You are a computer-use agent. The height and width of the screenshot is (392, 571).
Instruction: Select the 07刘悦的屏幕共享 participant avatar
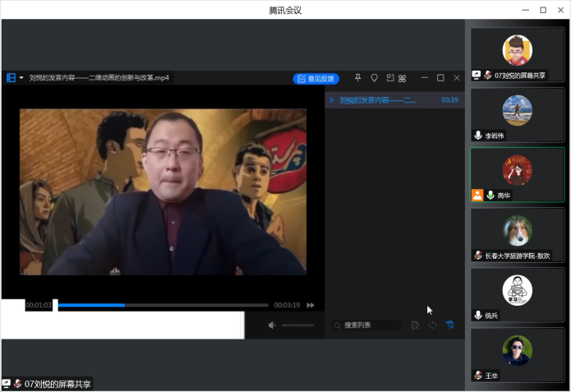click(x=517, y=50)
